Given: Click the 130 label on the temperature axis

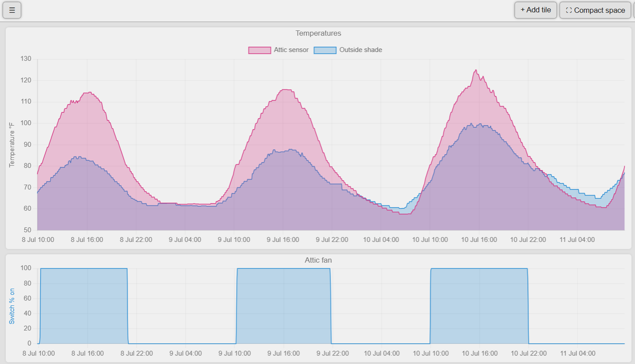Looking at the screenshot, I should pos(26,59).
